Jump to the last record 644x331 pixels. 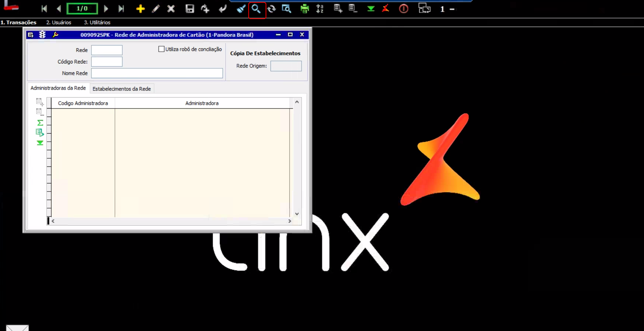tap(121, 8)
